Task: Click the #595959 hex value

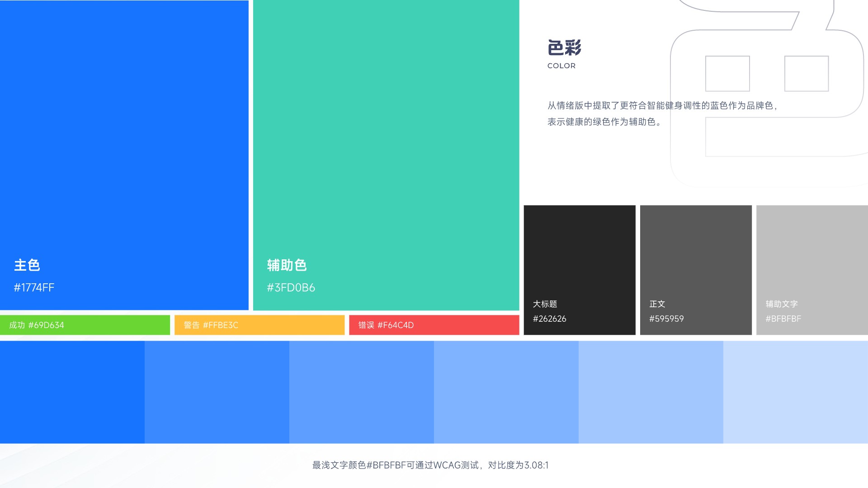Action: click(x=666, y=319)
